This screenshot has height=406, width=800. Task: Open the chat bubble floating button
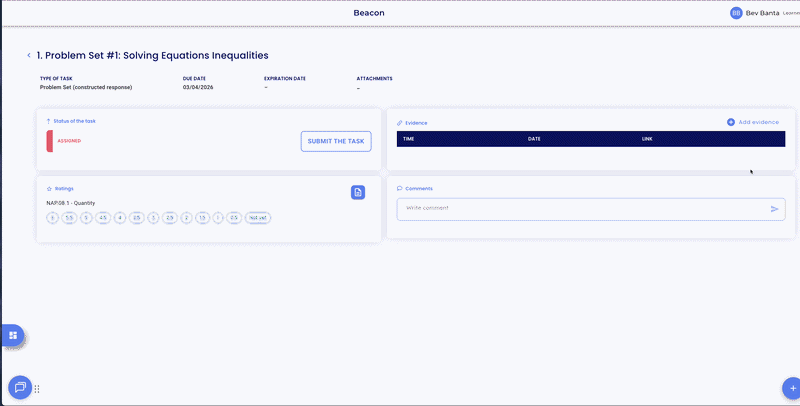pyautogui.click(x=19, y=388)
